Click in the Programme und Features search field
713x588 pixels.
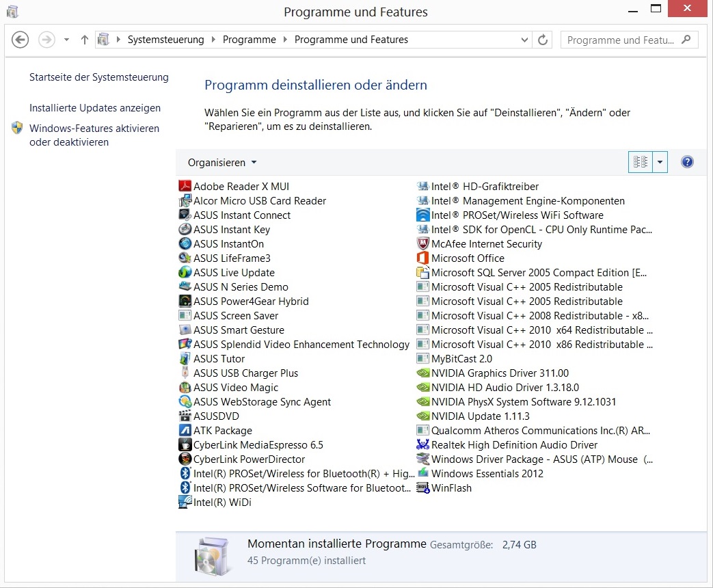(x=620, y=40)
